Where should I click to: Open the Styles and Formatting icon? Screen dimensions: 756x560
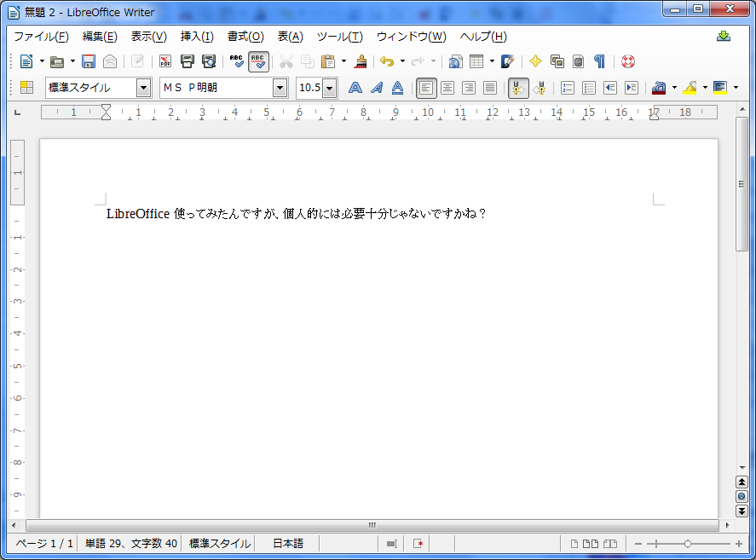pyautogui.click(x=26, y=87)
